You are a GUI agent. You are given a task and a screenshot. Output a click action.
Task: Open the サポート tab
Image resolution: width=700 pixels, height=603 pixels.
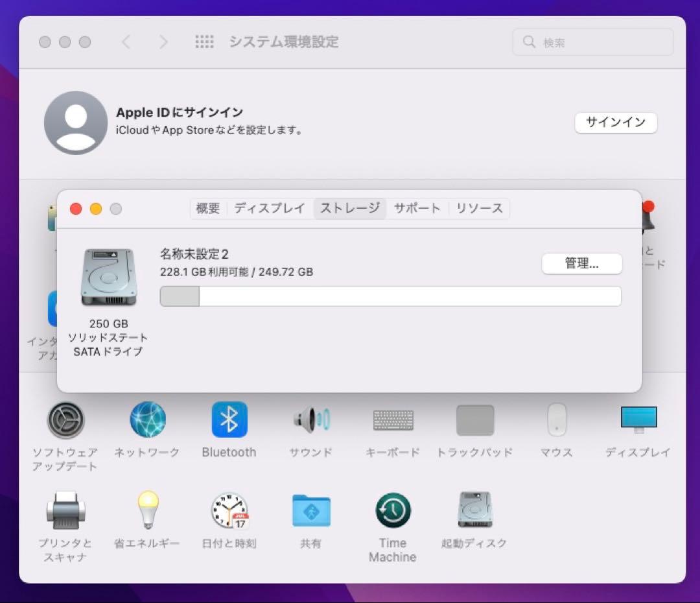pos(417,208)
